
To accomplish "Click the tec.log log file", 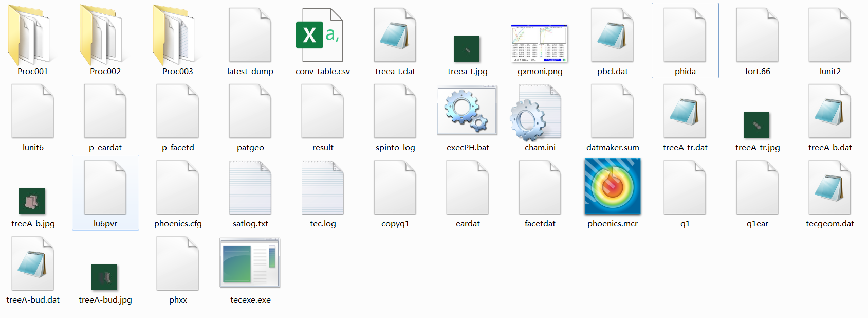I will (x=323, y=188).
